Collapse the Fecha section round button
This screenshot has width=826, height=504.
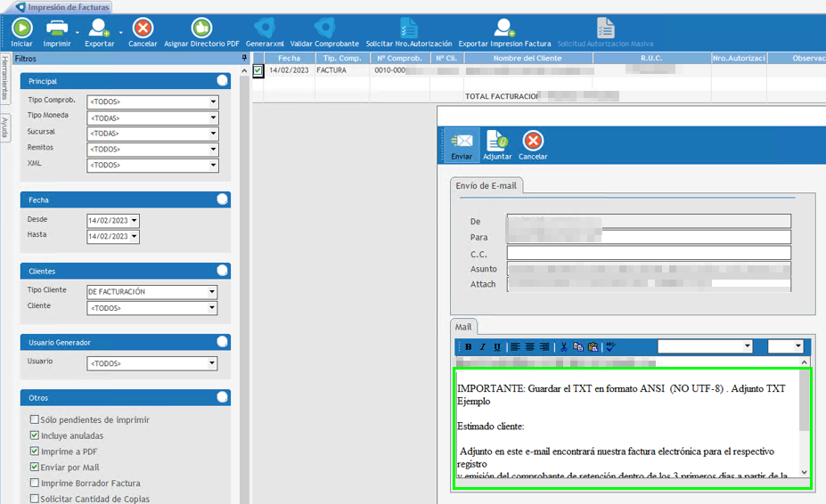[x=222, y=199]
